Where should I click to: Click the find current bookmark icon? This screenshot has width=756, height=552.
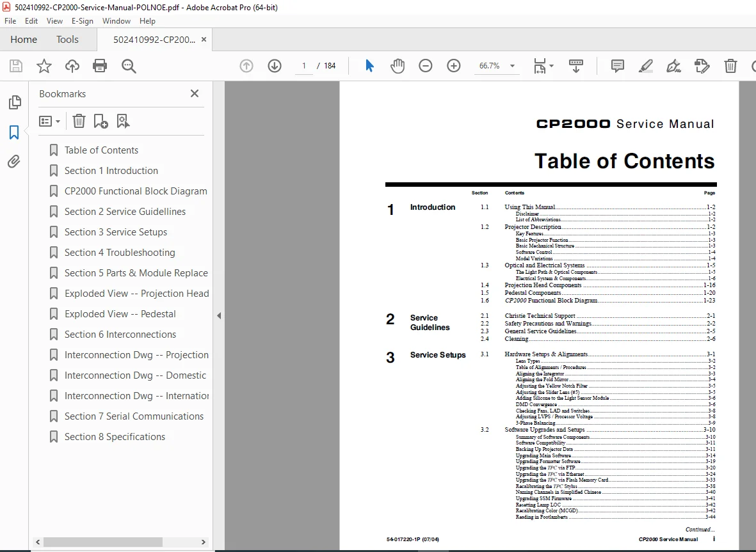(123, 121)
